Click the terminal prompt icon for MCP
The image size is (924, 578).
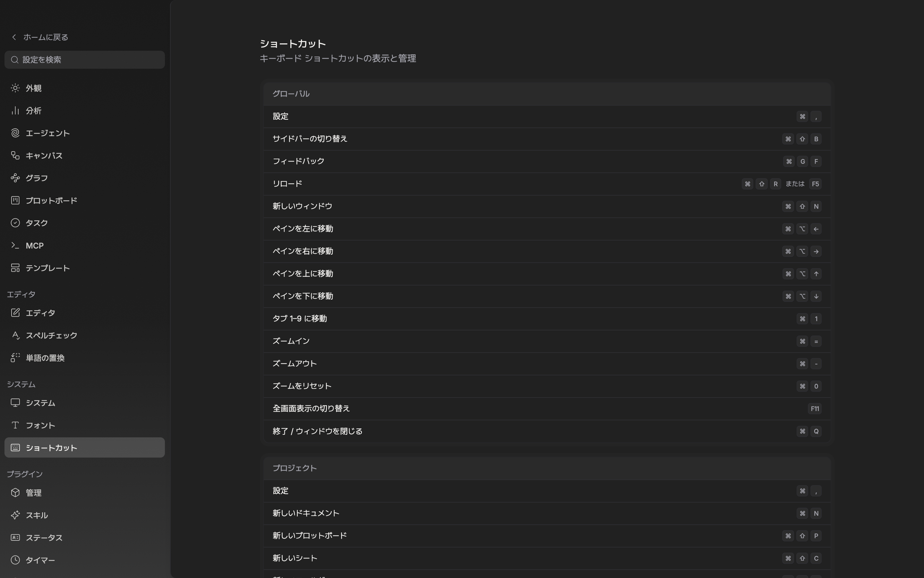click(x=15, y=245)
